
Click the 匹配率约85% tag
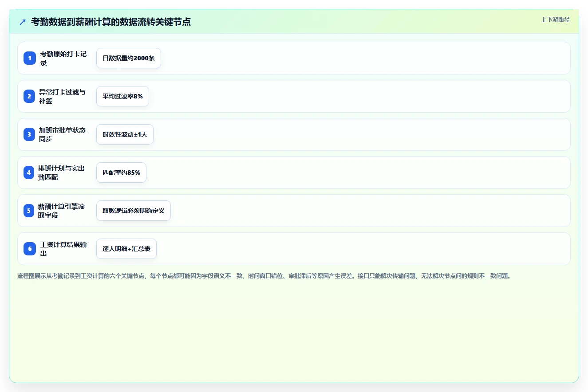pyautogui.click(x=121, y=172)
